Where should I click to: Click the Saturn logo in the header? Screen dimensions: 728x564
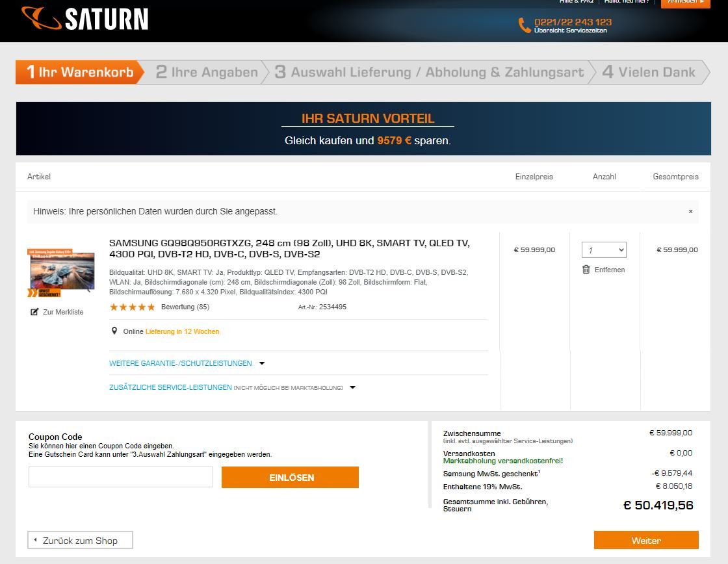[x=85, y=19]
